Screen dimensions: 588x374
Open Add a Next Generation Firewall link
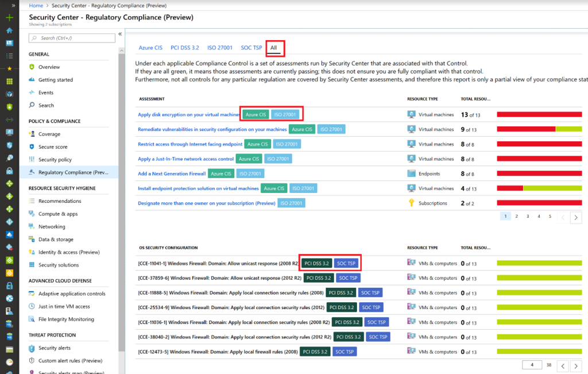(x=172, y=173)
